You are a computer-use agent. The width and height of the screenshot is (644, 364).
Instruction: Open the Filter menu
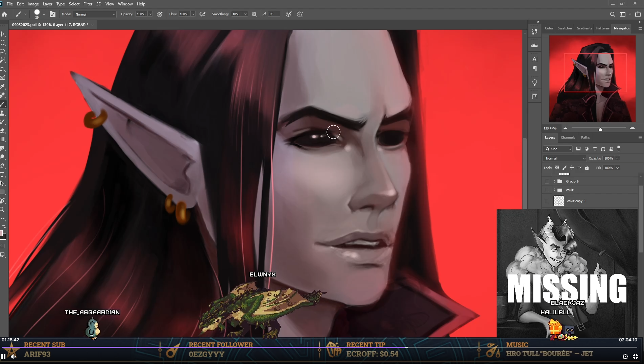click(88, 4)
